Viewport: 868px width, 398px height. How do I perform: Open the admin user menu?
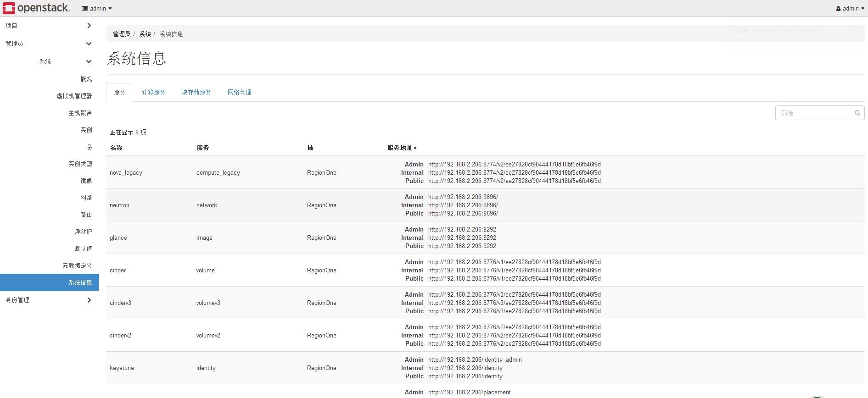(850, 8)
